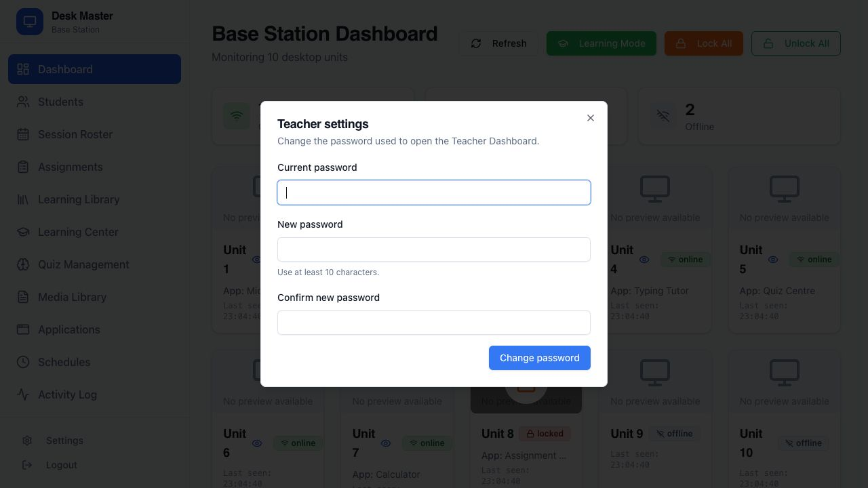Click the Students people icon
Image resolution: width=868 pixels, height=488 pixels.
23,102
